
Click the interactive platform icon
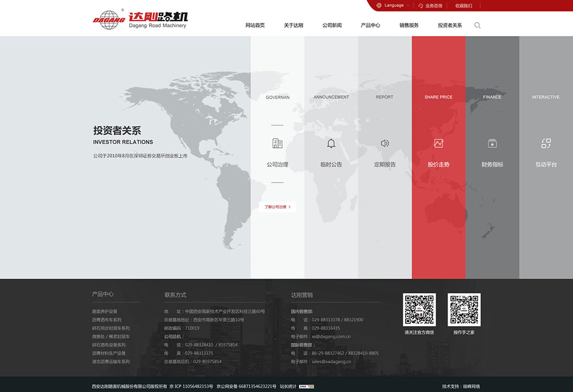click(x=546, y=143)
